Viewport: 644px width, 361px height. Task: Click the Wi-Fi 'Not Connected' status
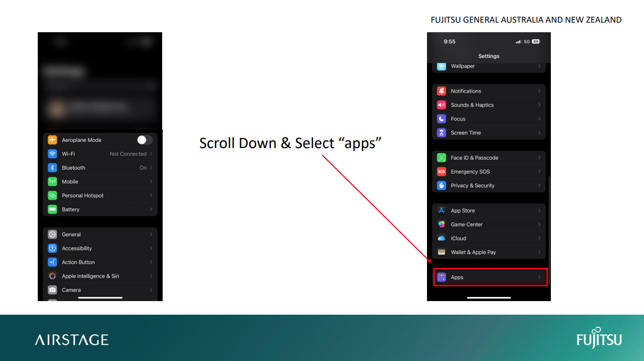point(128,154)
